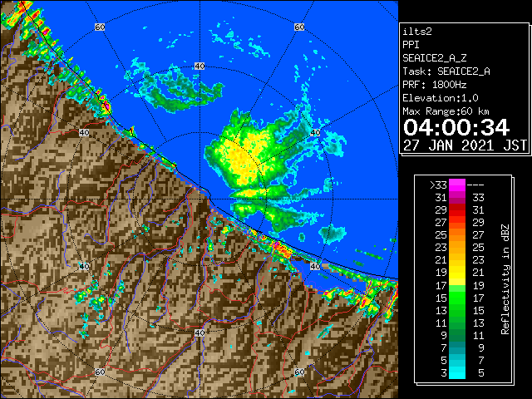The height and width of the screenshot is (399, 532).
Task: Click the '>33' label in the legend
Action: coord(438,185)
